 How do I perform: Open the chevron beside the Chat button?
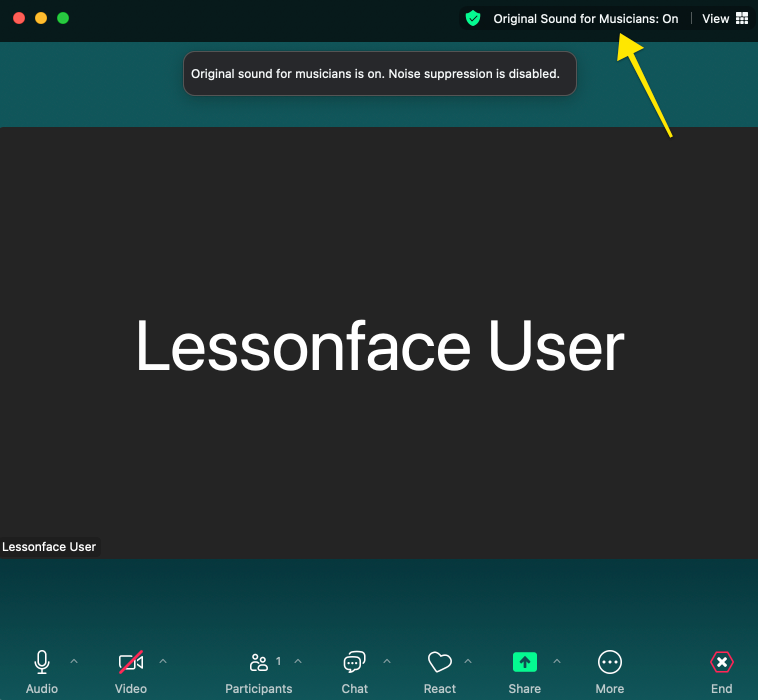(x=387, y=661)
